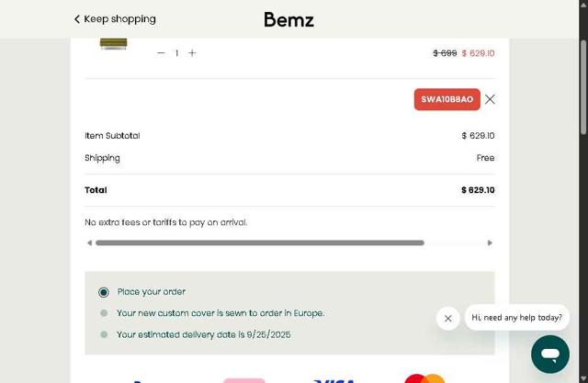The height and width of the screenshot is (383, 588).
Task: Click the Visa payment icon
Action: point(334,380)
